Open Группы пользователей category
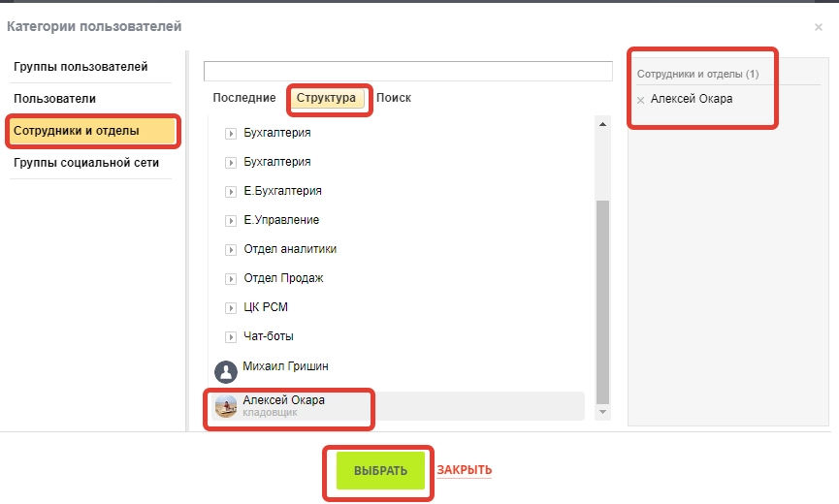 81,67
